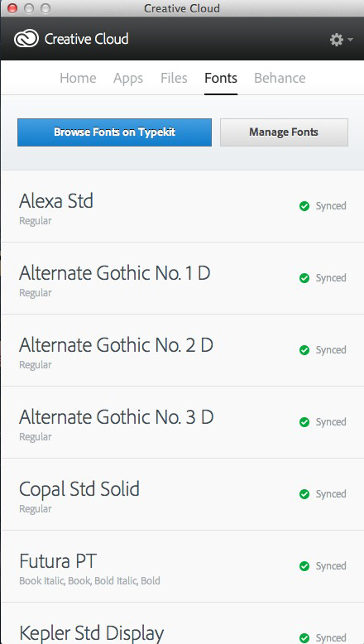Click the Futura PT synced checkmark icon
The width and height of the screenshot is (364, 644).
304,566
